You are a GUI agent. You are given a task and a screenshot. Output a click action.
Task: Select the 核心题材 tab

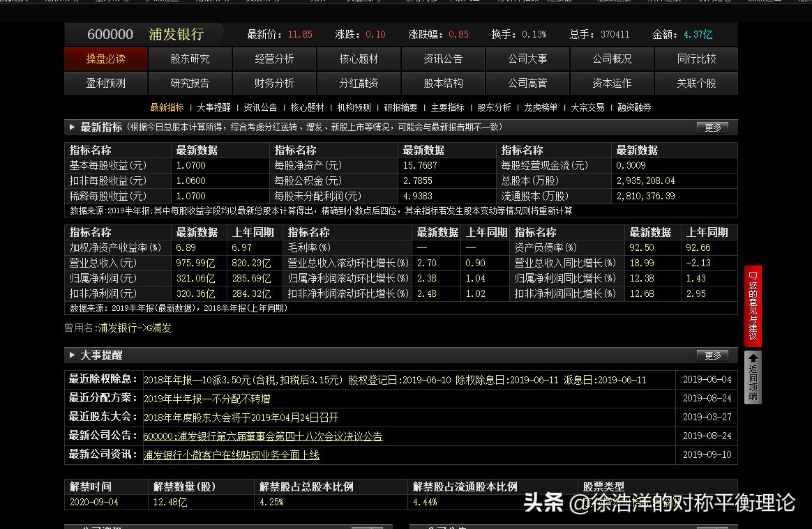(359, 59)
